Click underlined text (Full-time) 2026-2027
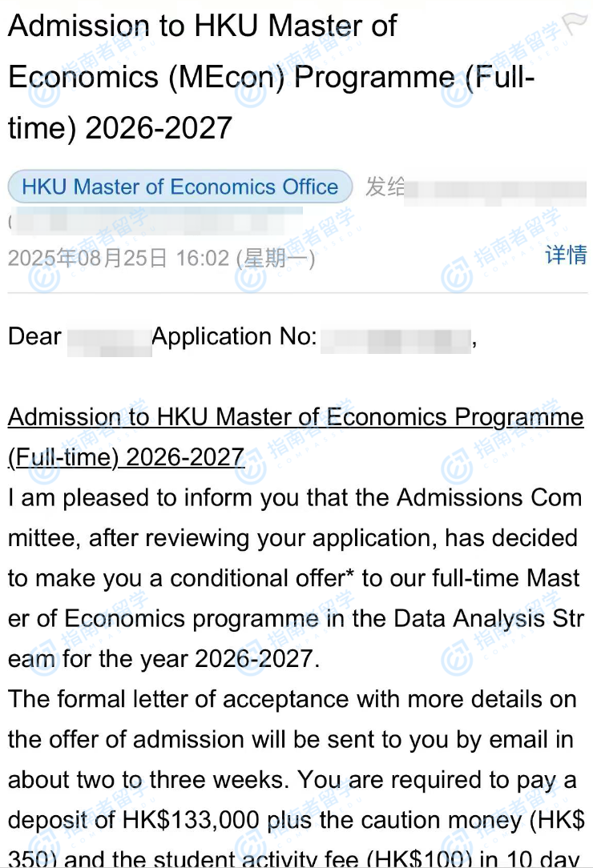Screen dimensions: 593x868 coord(127,458)
